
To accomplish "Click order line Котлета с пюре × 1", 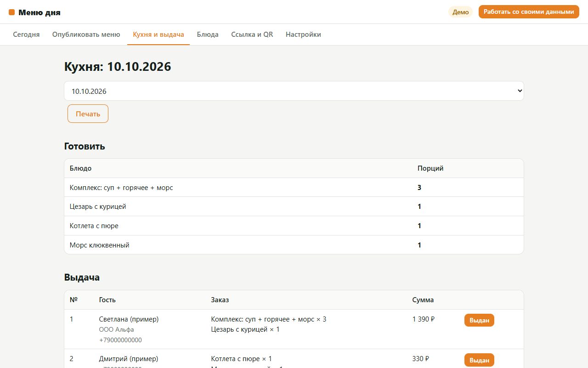I will coord(242,359).
